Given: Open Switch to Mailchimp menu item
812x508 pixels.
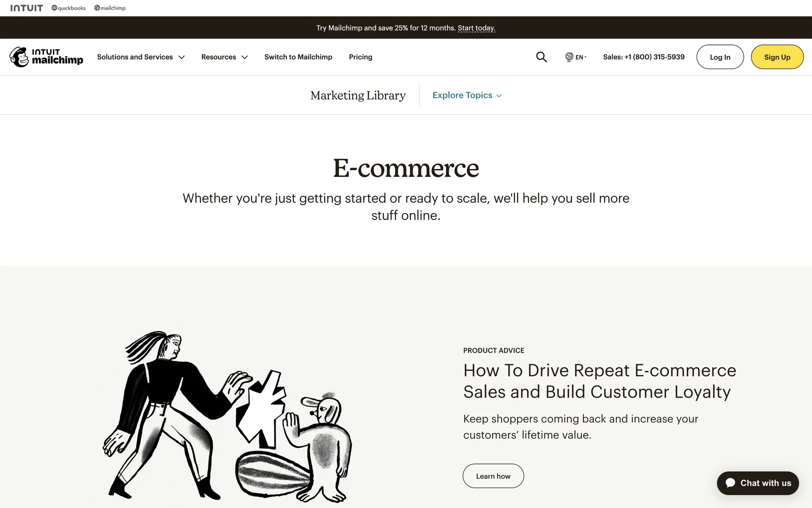Looking at the screenshot, I should pos(298,57).
